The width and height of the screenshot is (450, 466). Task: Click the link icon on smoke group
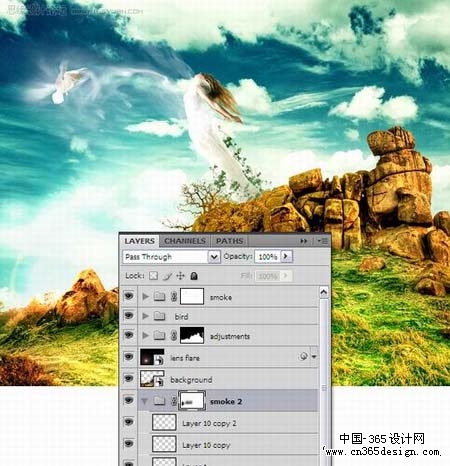[x=174, y=297]
